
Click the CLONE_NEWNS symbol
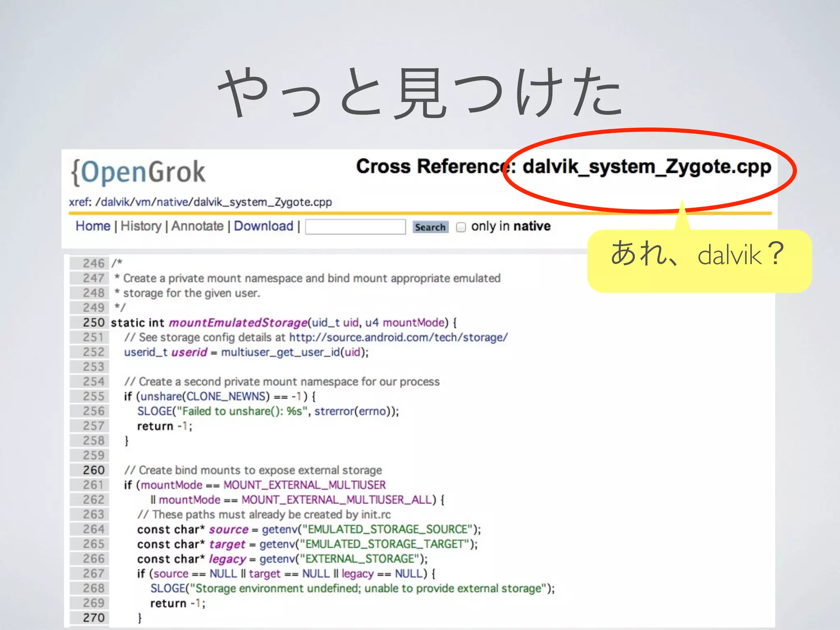point(226,397)
